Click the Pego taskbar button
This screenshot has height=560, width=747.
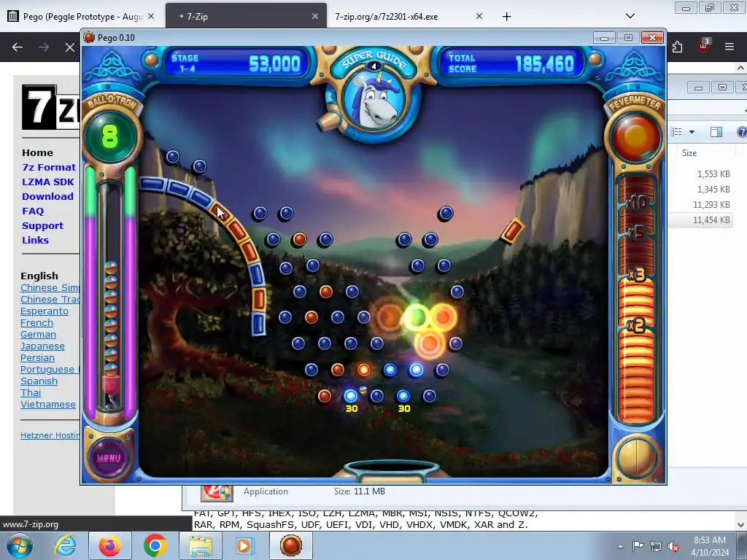click(291, 545)
